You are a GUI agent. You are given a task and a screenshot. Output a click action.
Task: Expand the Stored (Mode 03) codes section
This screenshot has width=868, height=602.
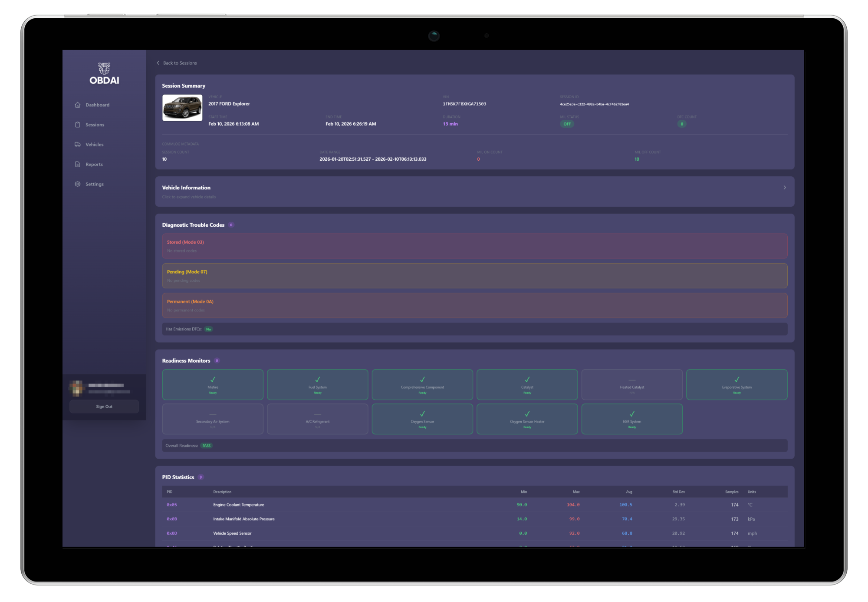pyautogui.click(x=475, y=246)
